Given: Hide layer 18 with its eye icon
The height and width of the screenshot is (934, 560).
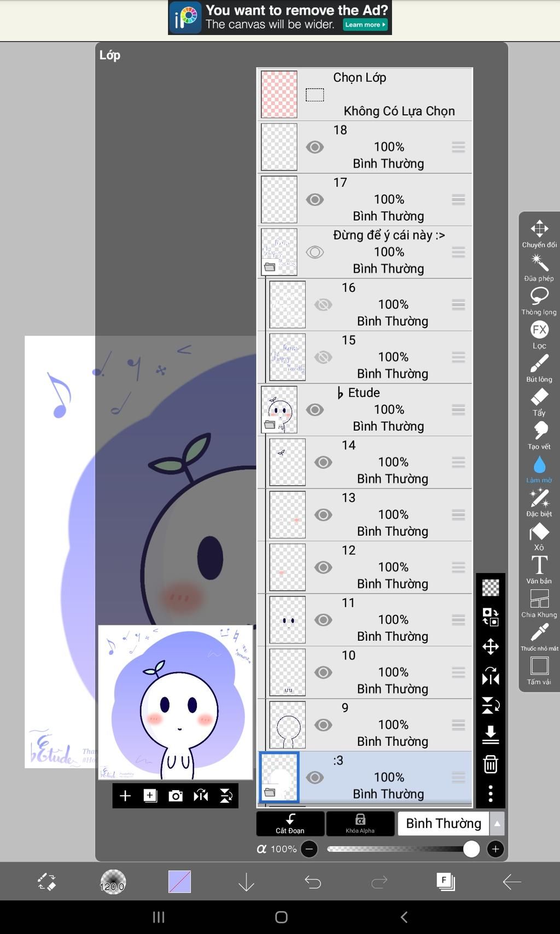Looking at the screenshot, I should click(x=315, y=147).
